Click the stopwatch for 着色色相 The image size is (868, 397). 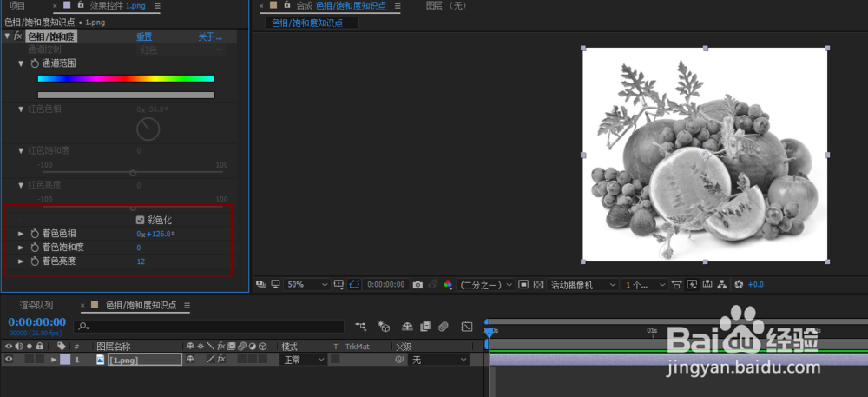click(35, 234)
